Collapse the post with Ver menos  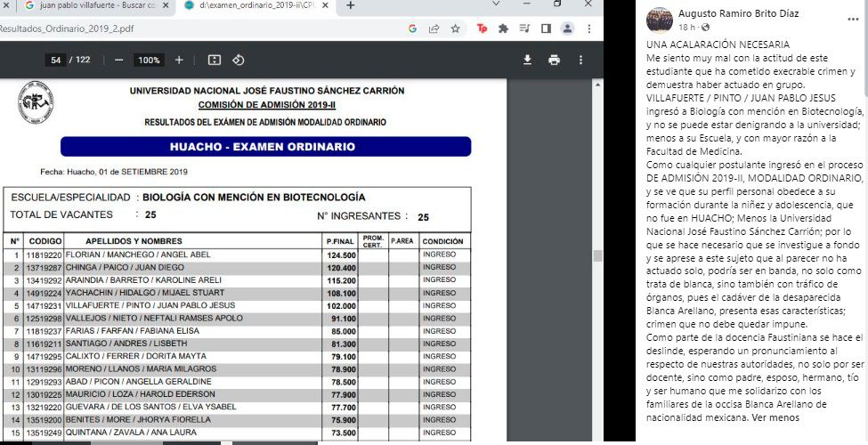(x=775, y=418)
